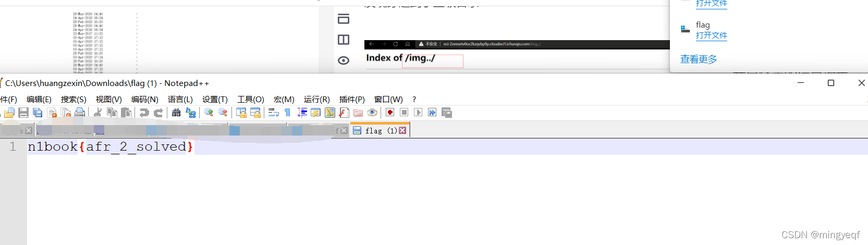Open the user defined language icon
This screenshot has height=245, width=868.
pyautogui.click(x=316, y=113)
